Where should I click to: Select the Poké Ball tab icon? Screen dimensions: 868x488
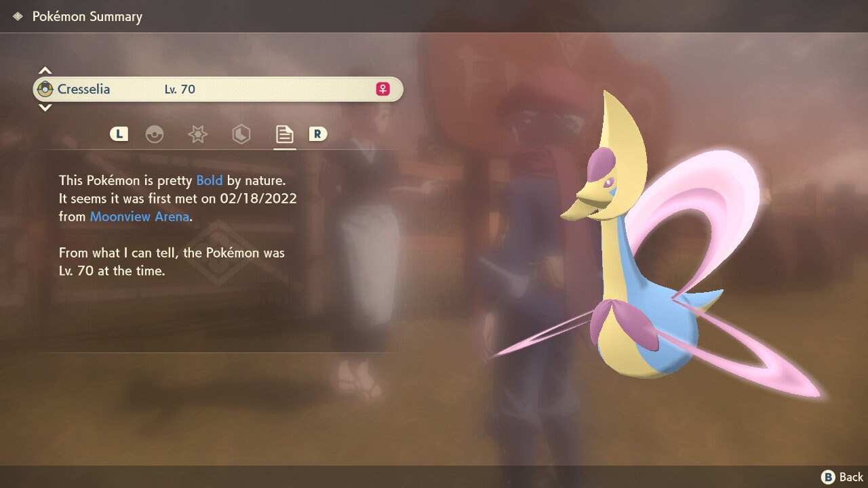click(155, 134)
